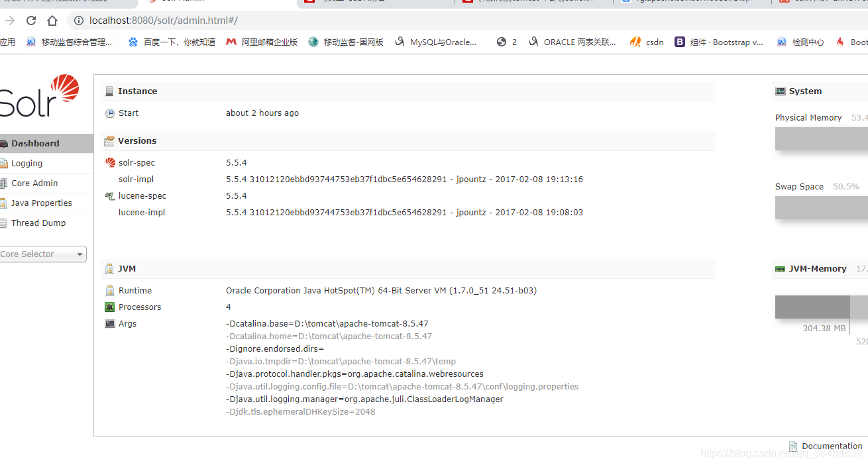Click the Java Properties sidebar icon

5,203
